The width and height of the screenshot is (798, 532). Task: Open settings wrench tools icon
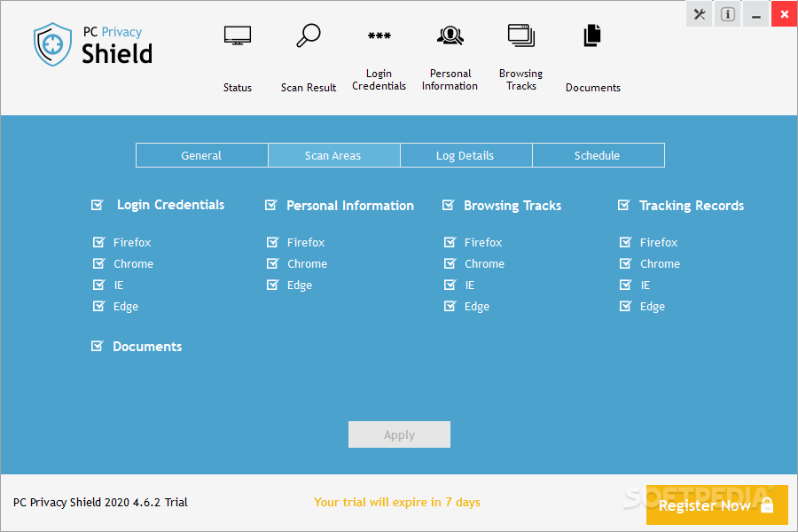tap(700, 14)
